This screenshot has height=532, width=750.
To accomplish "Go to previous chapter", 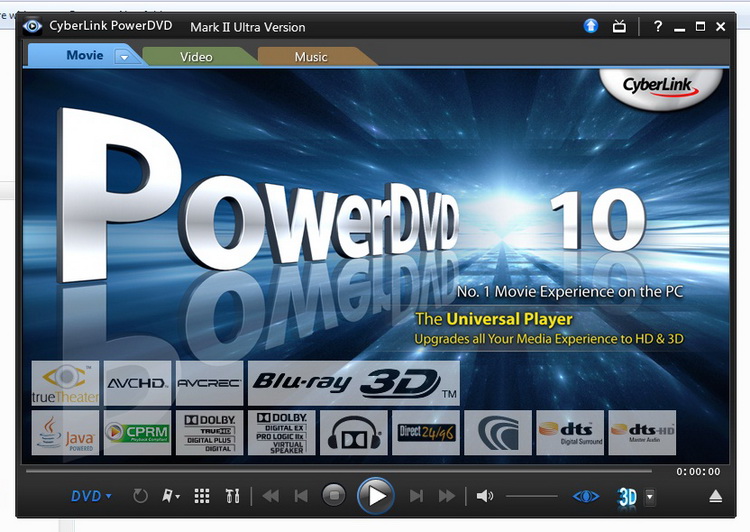I will 301,496.
